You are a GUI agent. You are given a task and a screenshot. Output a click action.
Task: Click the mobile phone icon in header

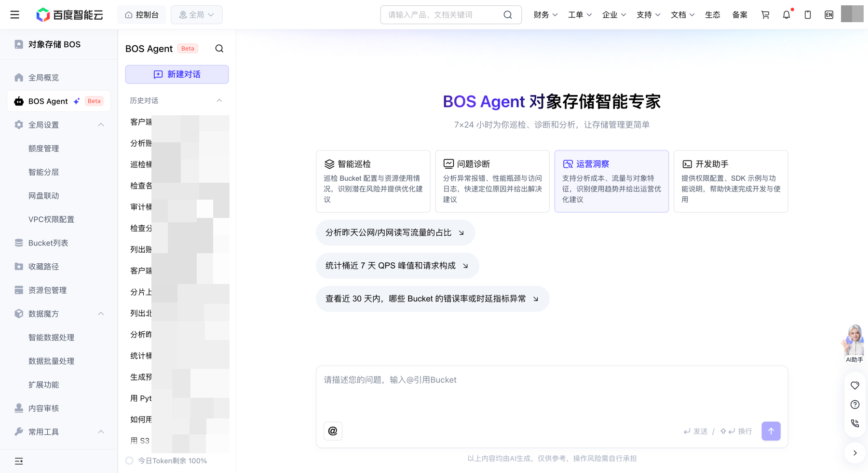click(x=808, y=15)
